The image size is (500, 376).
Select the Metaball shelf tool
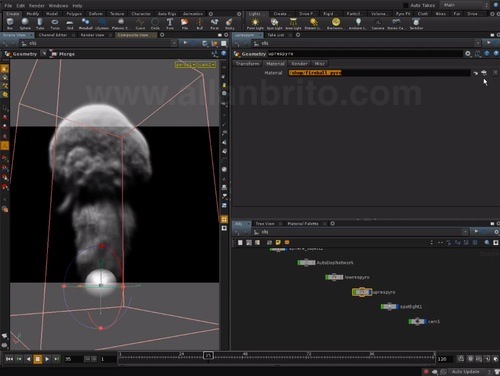pos(86,23)
